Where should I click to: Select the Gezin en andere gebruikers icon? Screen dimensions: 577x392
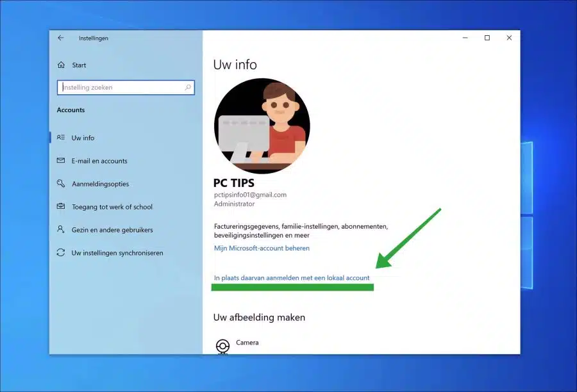click(61, 229)
